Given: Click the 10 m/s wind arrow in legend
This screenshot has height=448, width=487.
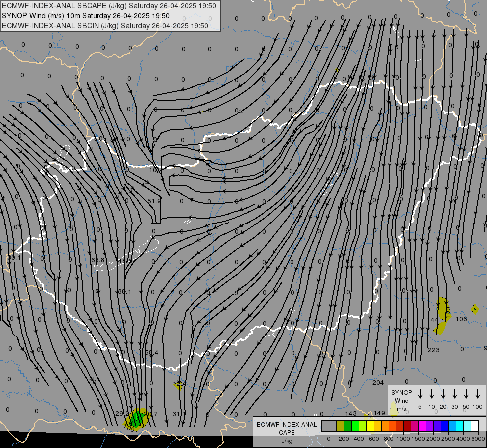Looking at the screenshot, I should 432,394.
